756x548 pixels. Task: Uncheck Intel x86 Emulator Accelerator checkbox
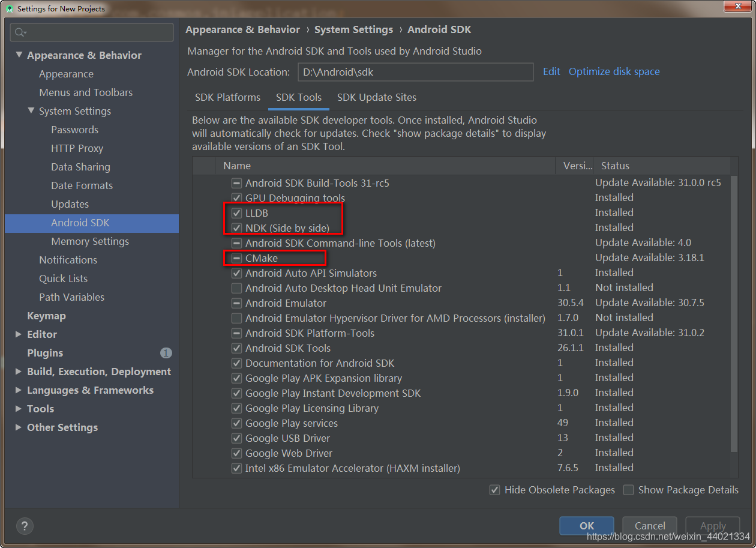click(x=236, y=468)
